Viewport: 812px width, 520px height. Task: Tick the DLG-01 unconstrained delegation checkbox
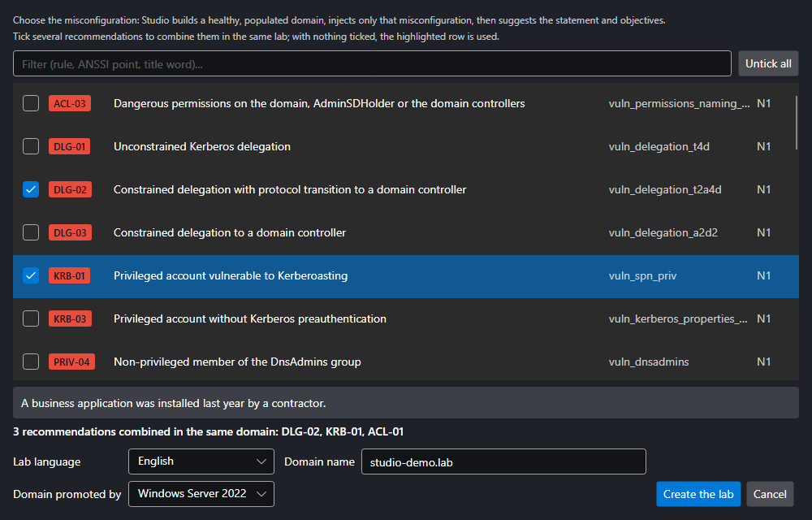tap(31, 146)
